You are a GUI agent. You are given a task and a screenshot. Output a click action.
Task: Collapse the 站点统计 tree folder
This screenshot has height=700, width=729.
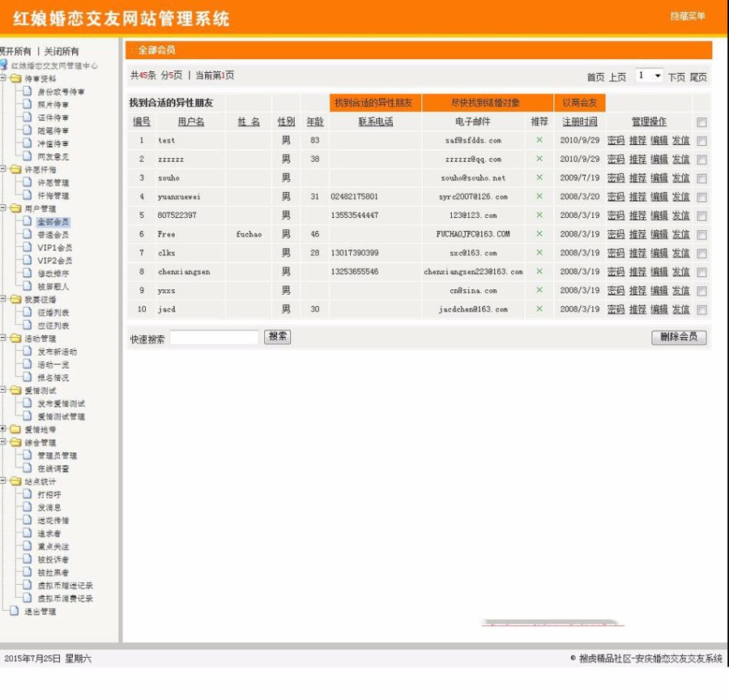[x=2, y=481]
